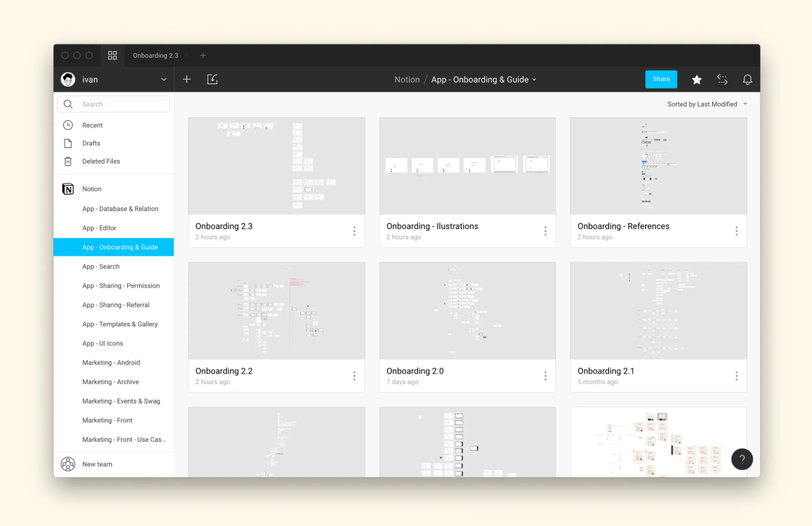Open the help question mark button
Screen dimensions: 812x526
pyautogui.click(x=741, y=458)
